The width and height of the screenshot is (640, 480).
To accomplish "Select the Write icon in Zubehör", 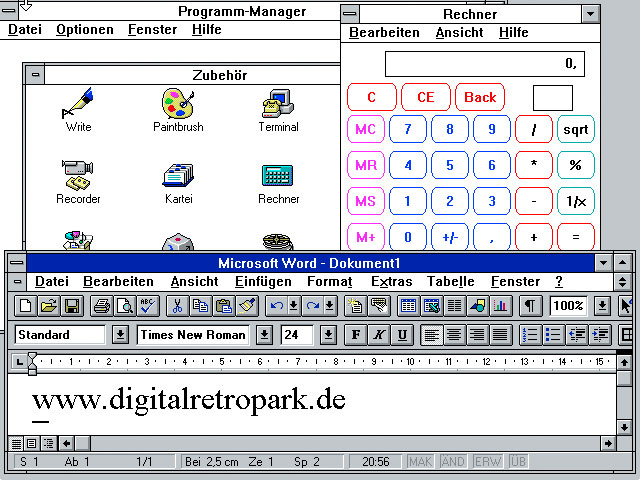I will (78, 110).
